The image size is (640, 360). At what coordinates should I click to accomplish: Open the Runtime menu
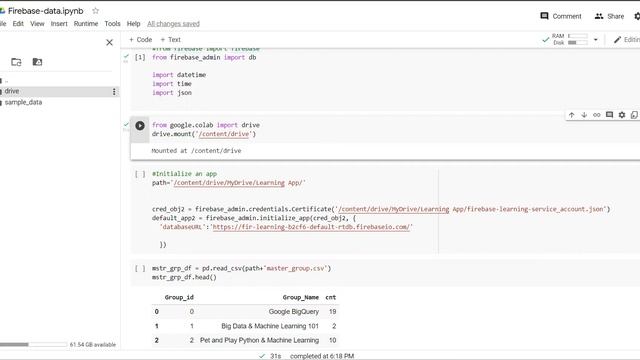(86, 24)
